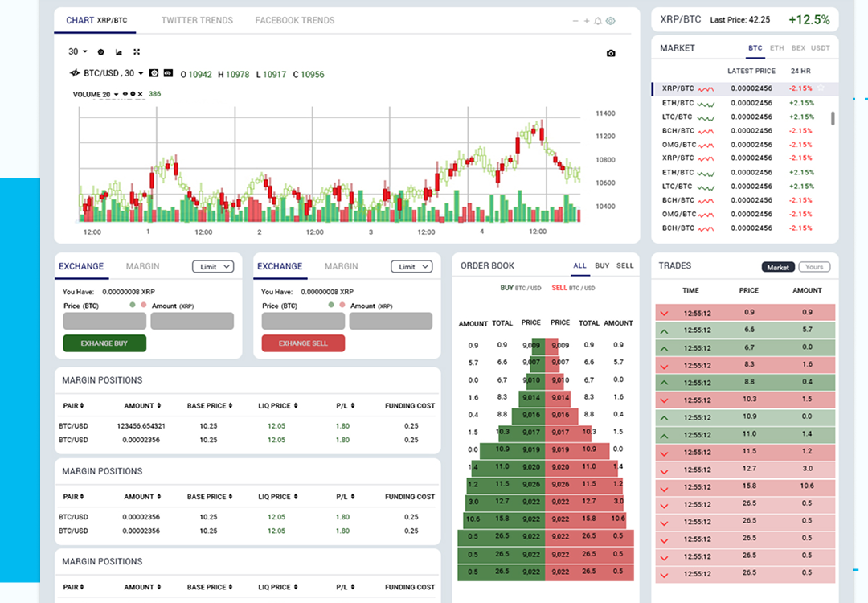
Task: Click the plus icon in chart panel header
Action: tap(586, 21)
